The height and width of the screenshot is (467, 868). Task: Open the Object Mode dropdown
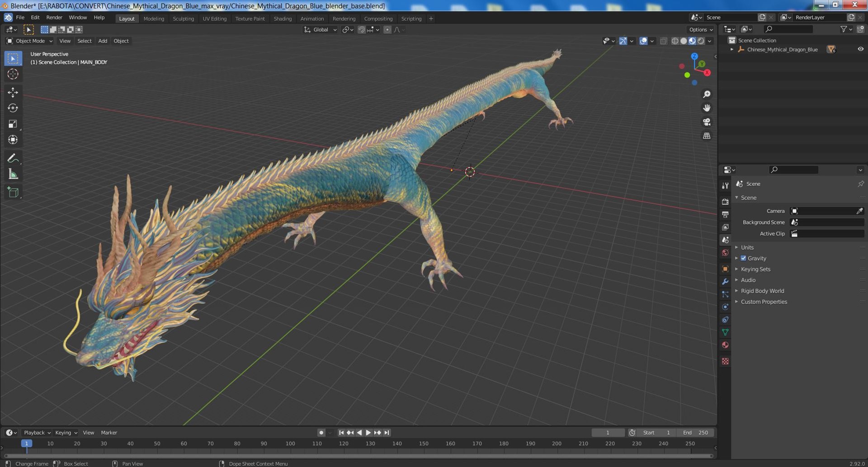pos(29,41)
